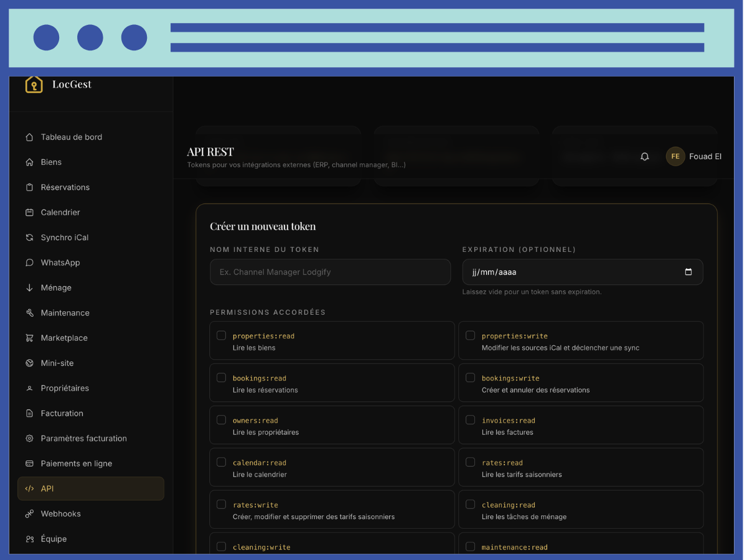Open the Synchro iCal menu item
The width and height of the screenshot is (747, 560).
coord(91,237)
